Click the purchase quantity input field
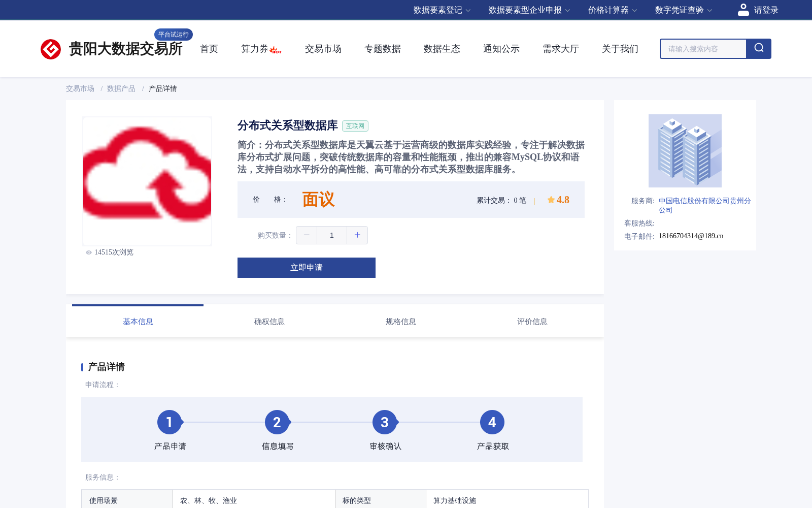 (x=332, y=235)
